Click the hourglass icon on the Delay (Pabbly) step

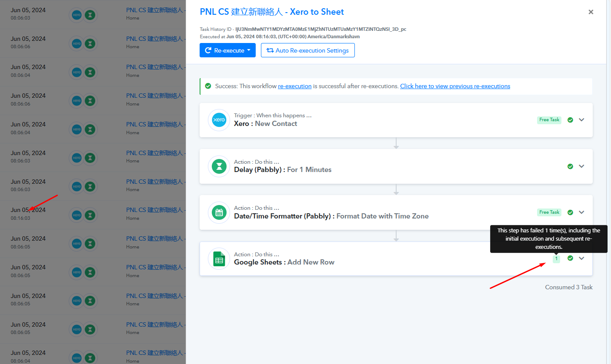219,166
